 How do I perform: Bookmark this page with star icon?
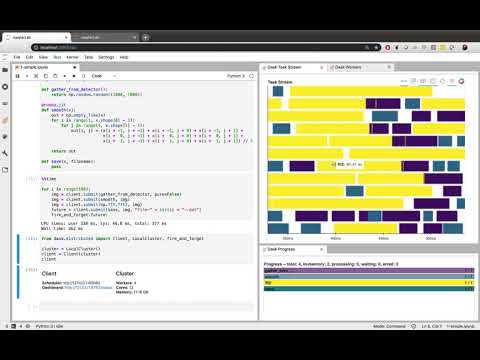(376, 47)
